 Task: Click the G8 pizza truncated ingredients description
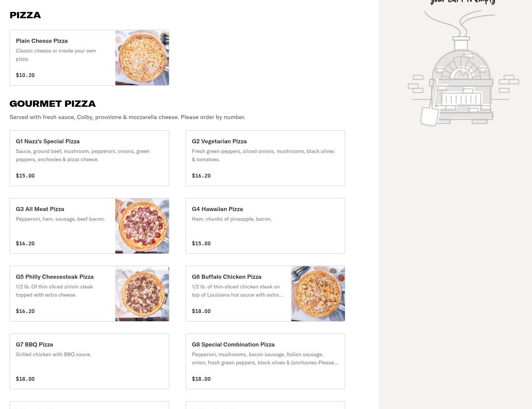265,358
